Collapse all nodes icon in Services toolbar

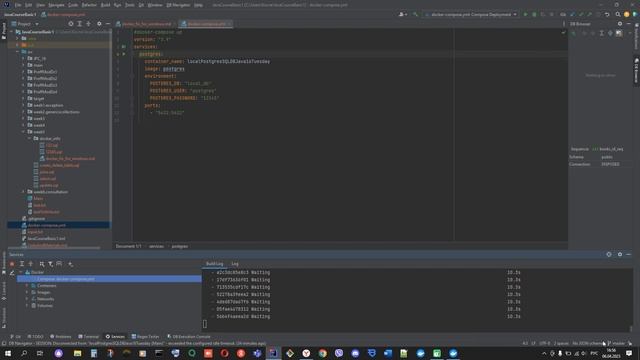(31, 264)
